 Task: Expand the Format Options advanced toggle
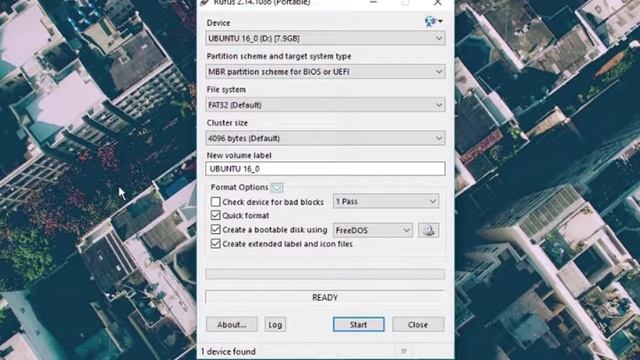[x=277, y=187]
